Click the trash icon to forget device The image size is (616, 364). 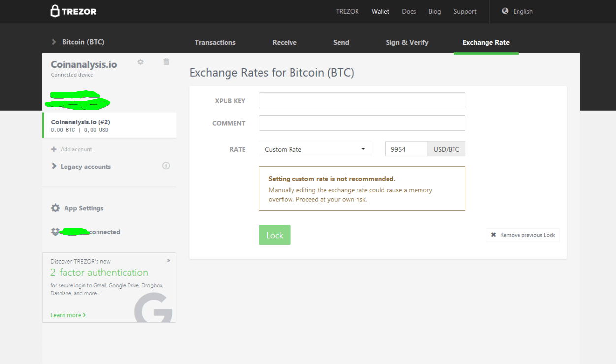pos(166,61)
